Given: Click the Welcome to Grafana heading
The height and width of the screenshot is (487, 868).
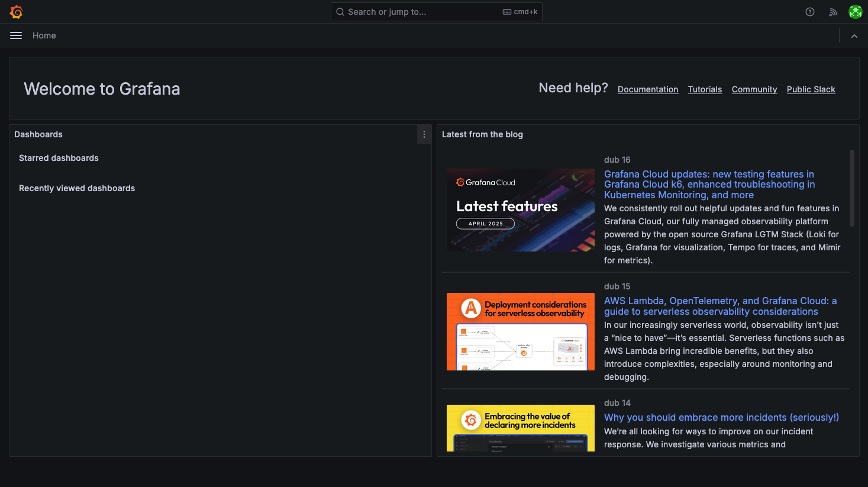Looking at the screenshot, I should point(102,89).
